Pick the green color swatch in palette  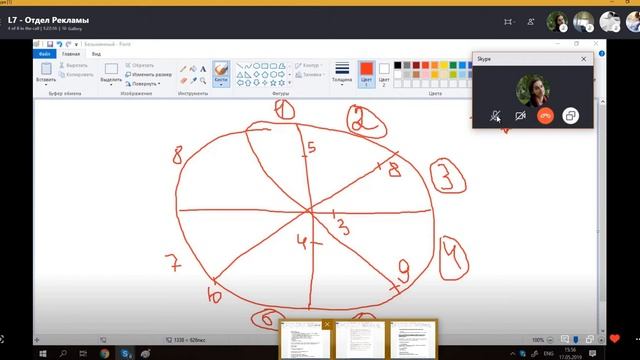(453, 65)
